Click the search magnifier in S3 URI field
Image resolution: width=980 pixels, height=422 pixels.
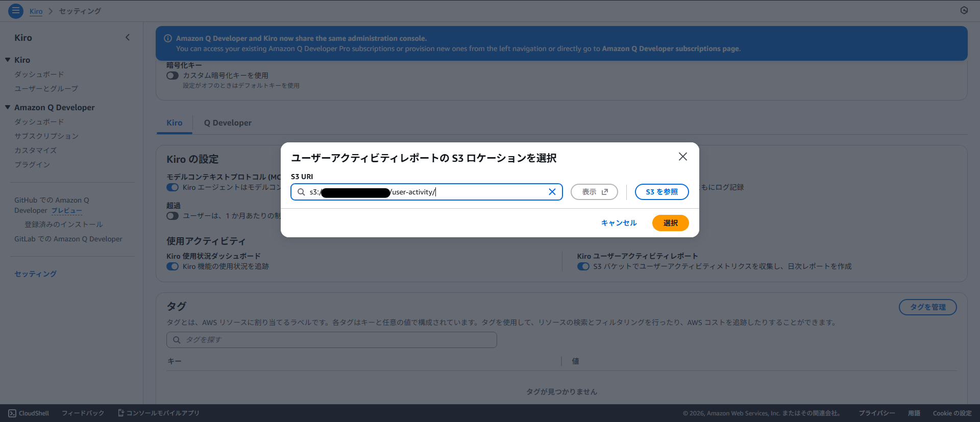coord(301,192)
